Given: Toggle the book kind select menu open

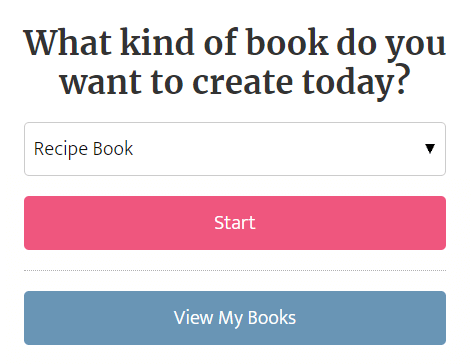Looking at the screenshot, I should (235, 149).
